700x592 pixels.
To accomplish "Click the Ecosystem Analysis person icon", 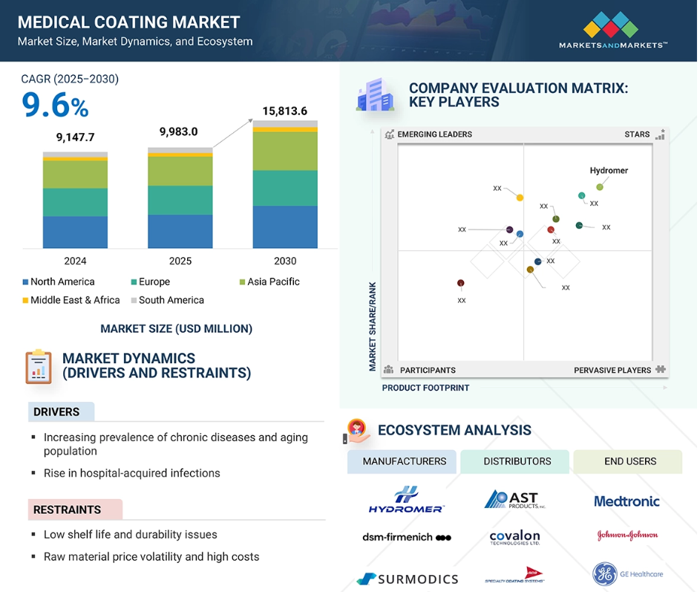I will point(357,431).
